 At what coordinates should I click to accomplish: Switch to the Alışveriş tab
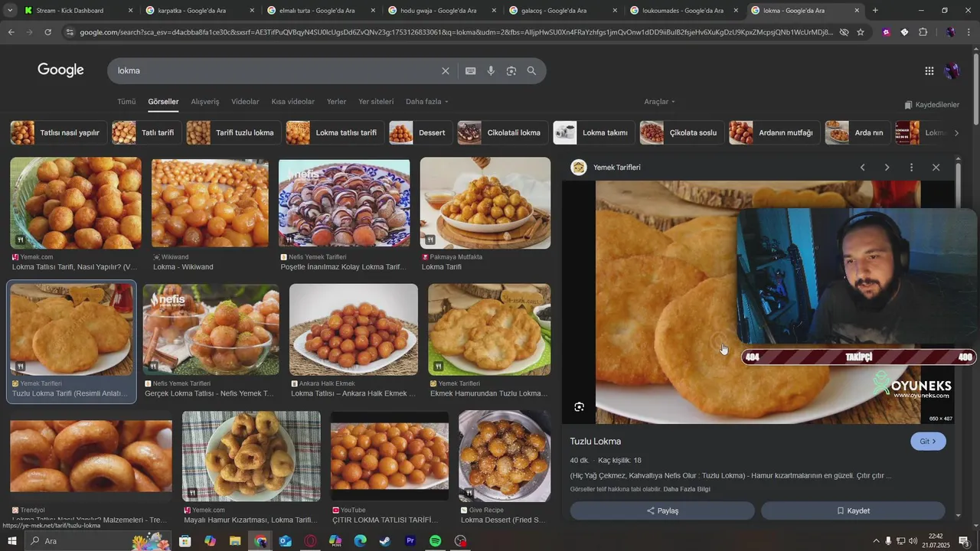205,102
